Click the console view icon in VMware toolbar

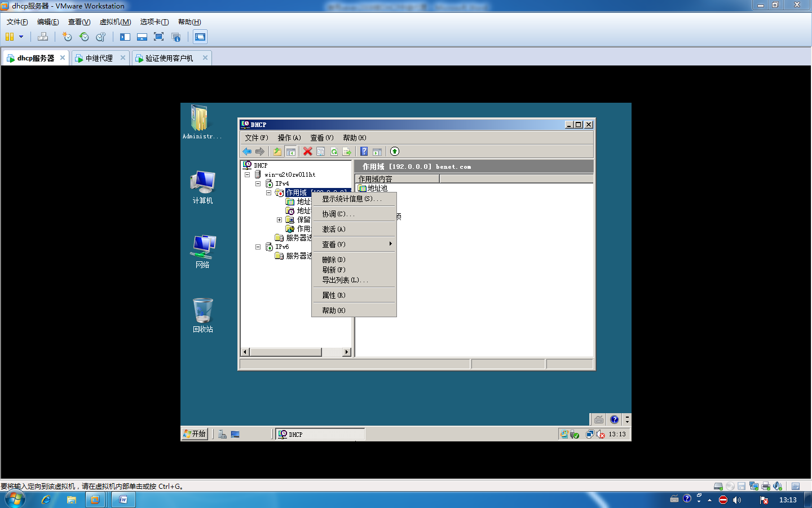(x=200, y=37)
